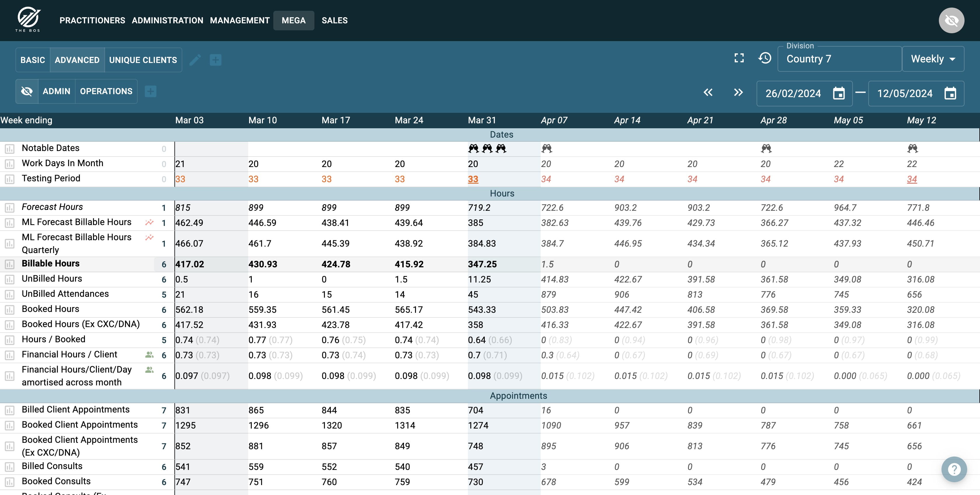Click the Week ending header label
This screenshot has width=980, height=495.
coord(26,120)
